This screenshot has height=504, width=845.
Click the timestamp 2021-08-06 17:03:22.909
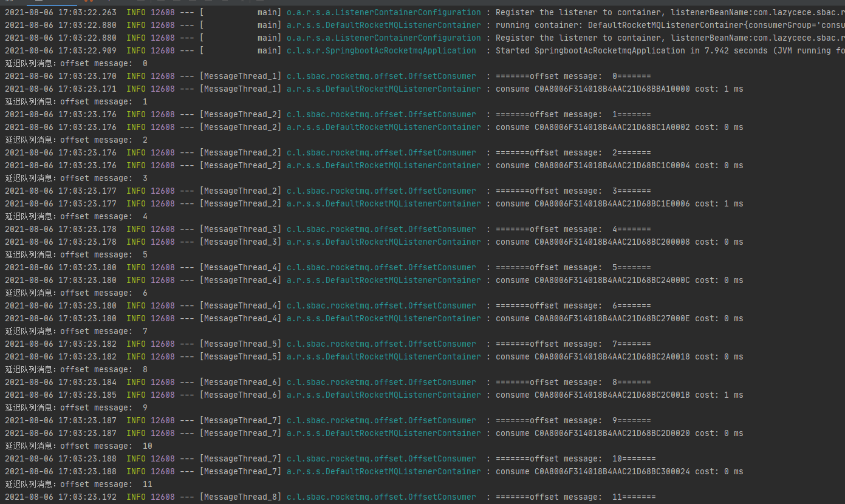click(x=61, y=50)
